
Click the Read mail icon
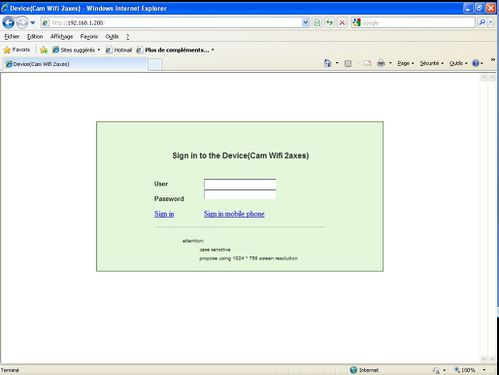pyautogui.click(x=367, y=63)
